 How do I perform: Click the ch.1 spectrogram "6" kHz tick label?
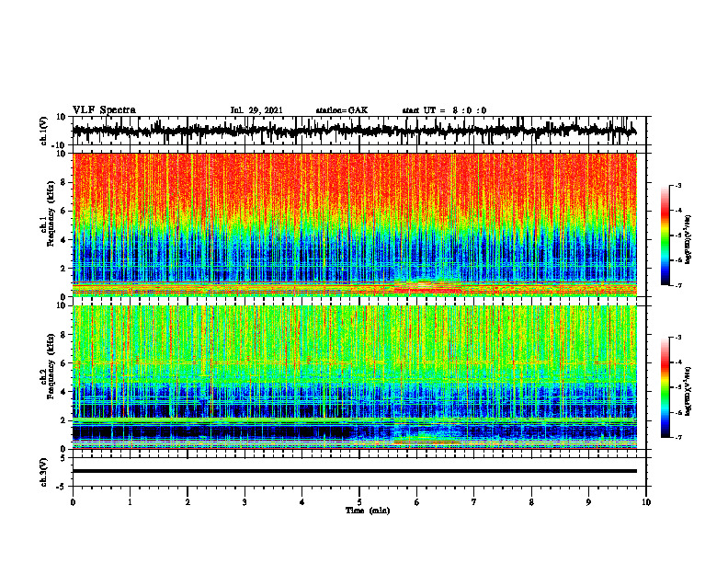click(64, 211)
